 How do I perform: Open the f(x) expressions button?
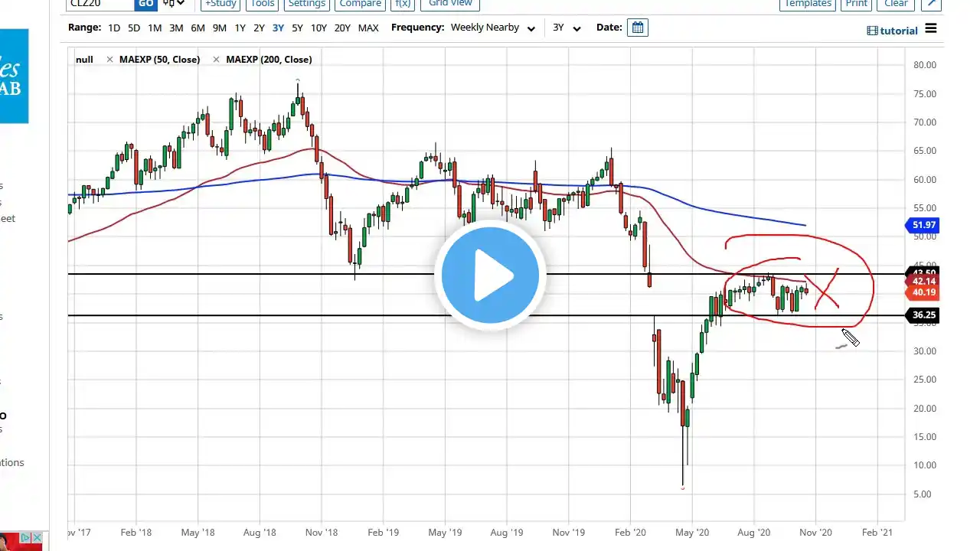pos(403,4)
